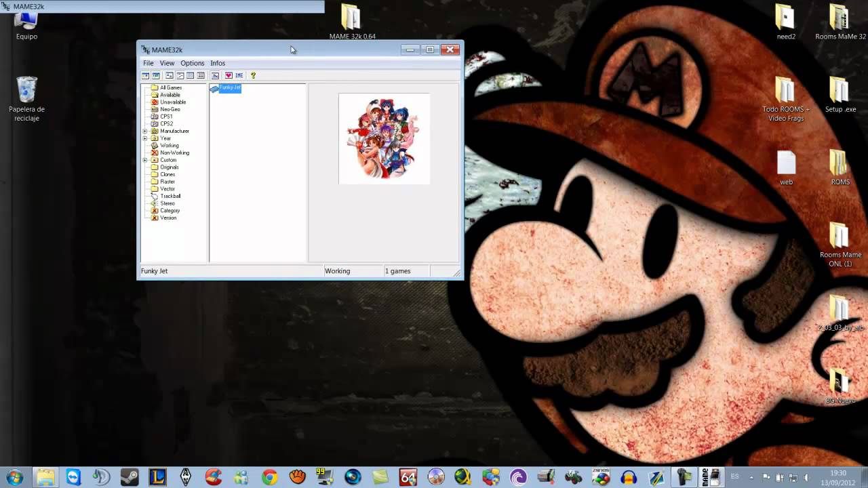Open TeamViewer from the taskbar
The image size is (868, 488).
[73, 477]
